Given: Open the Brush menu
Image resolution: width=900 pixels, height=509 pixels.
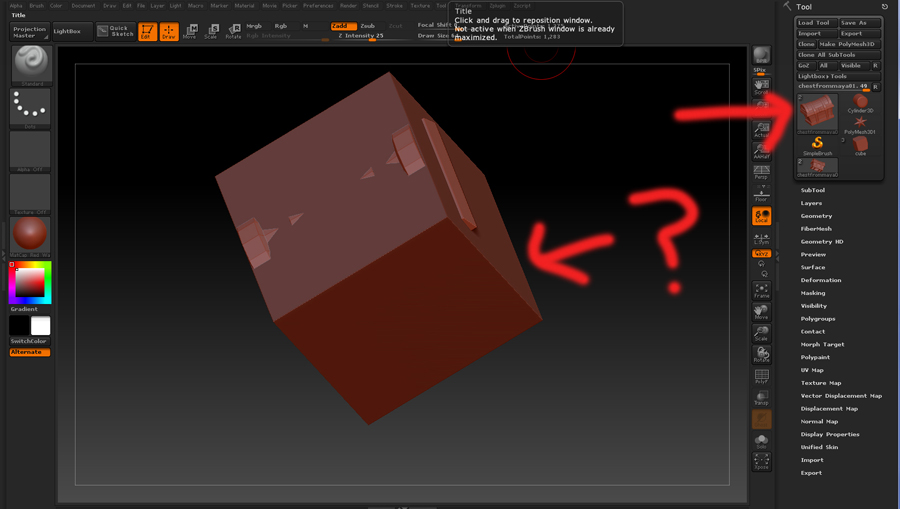Looking at the screenshot, I should [36, 6].
